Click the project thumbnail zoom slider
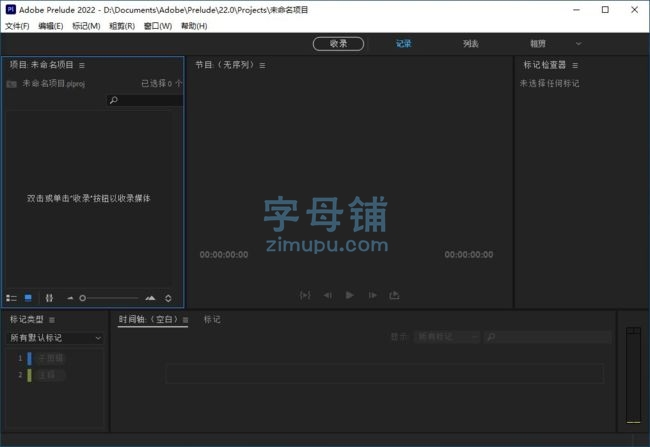Screen dimensions: 650x447 coord(109,298)
